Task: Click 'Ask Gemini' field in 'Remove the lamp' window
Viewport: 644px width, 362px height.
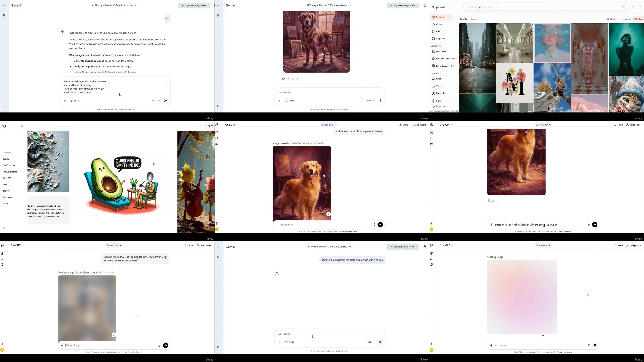Action: 329,334
